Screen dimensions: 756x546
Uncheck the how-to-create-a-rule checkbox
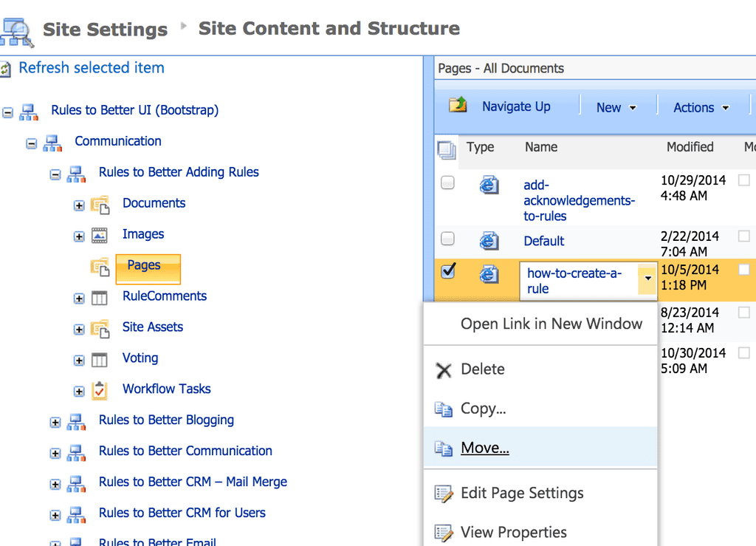click(447, 271)
